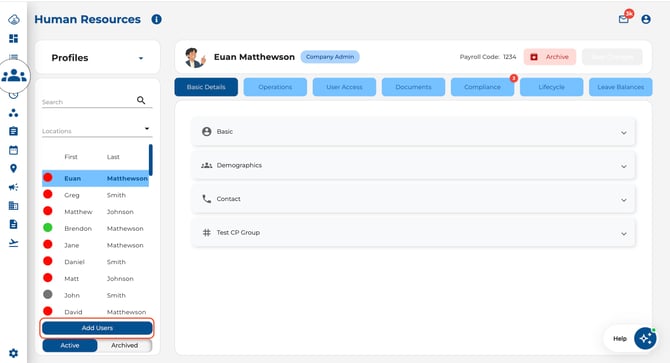The image size is (670, 363).
Task: Open the calendar icon in left sidebar
Action: pos(13,150)
